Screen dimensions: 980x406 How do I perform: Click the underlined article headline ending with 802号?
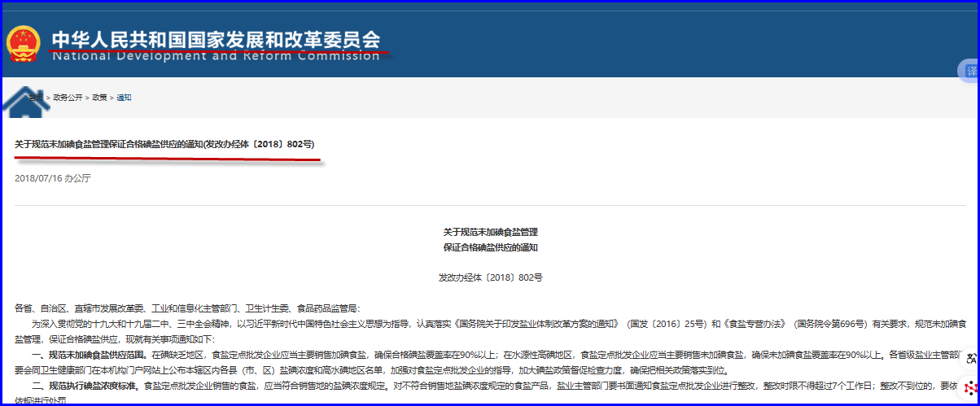tap(164, 144)
